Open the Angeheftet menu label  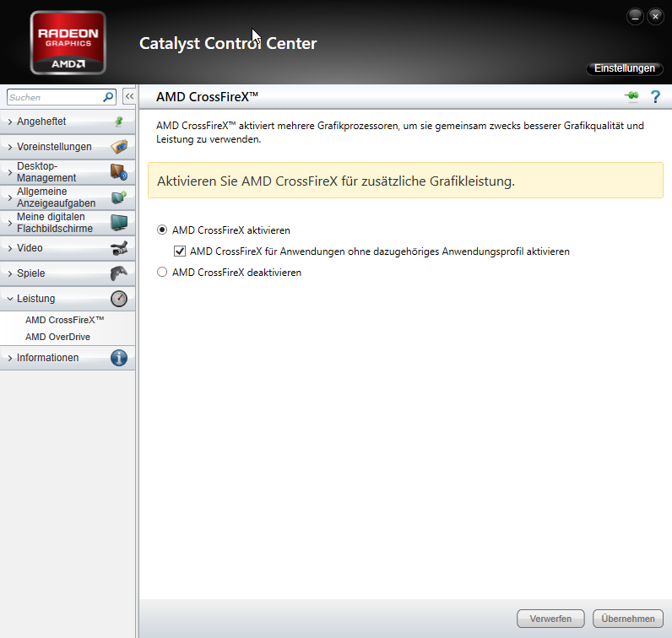[41, 122]
